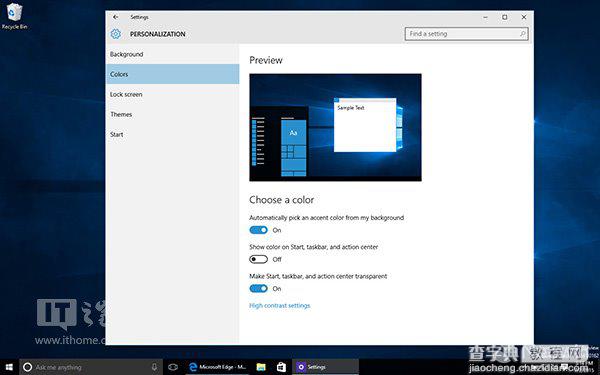Open the Themes section
This screenshot has width=600, height=375.
(173, 114)
